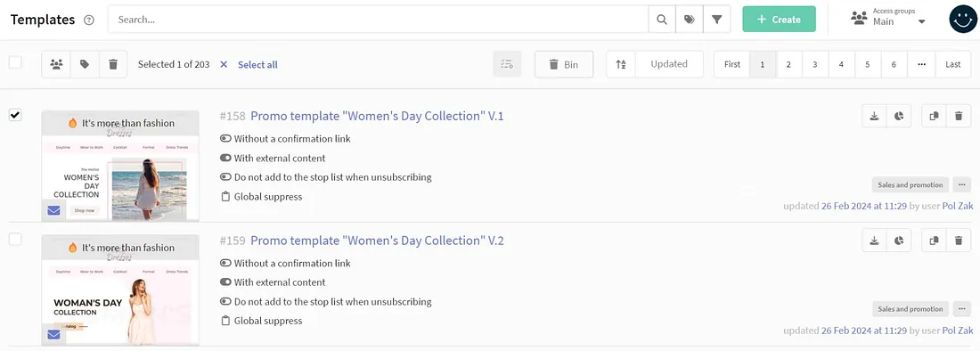
Task: Click the green Create button
Action: (779, 20)
